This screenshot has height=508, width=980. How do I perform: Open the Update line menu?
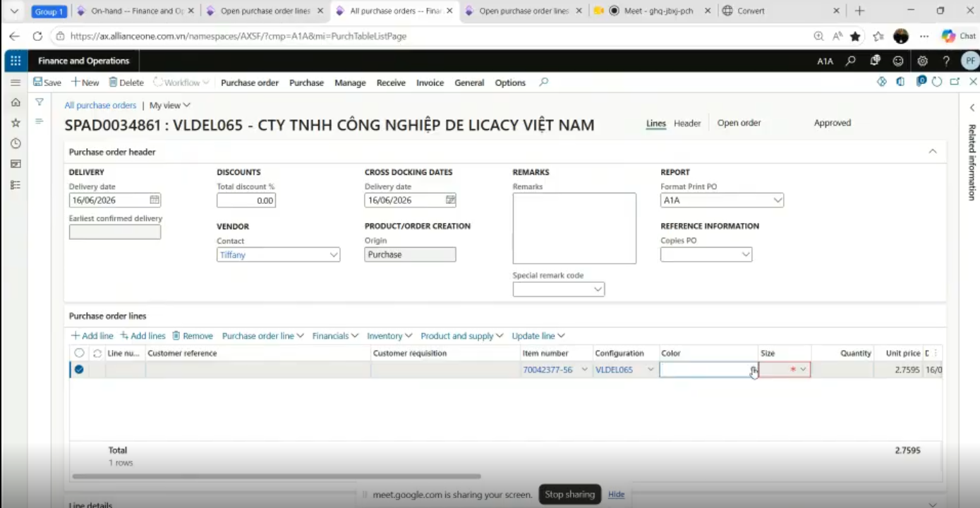click(538, 336)
